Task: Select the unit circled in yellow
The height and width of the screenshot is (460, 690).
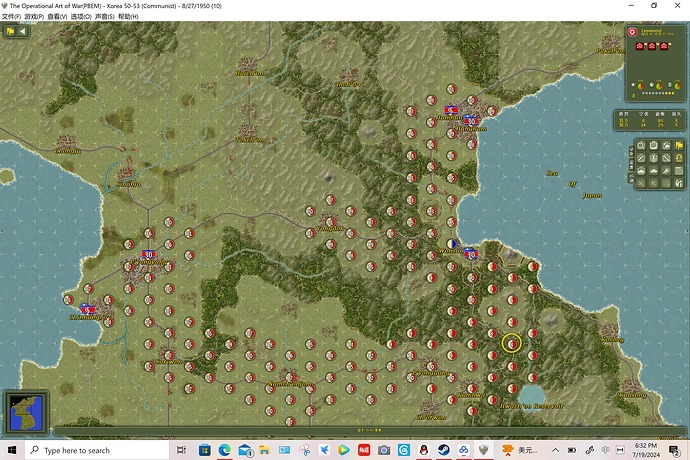Action: pyautogui.click(x=511, y=343)
